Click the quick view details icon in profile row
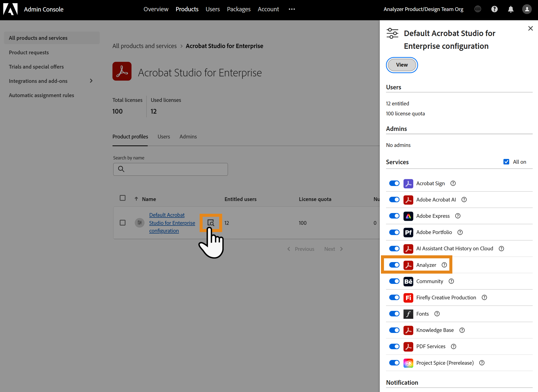 click(x=211, y=223)
